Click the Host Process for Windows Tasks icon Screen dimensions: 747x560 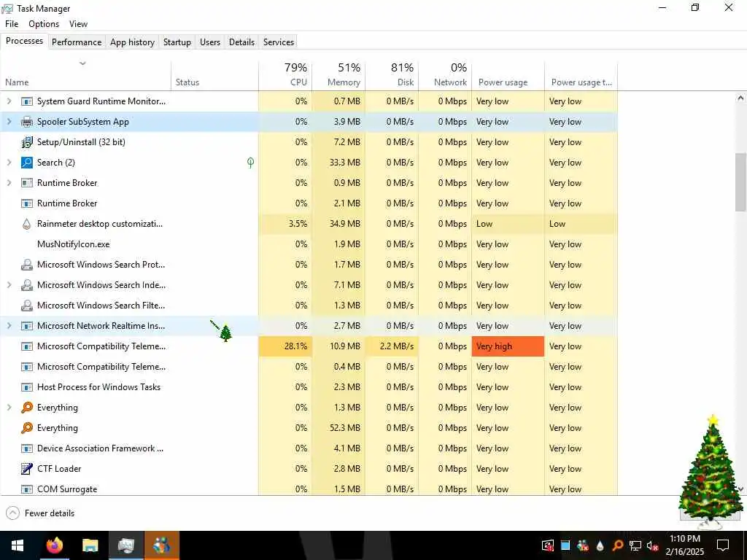click(x=27, y=387)
